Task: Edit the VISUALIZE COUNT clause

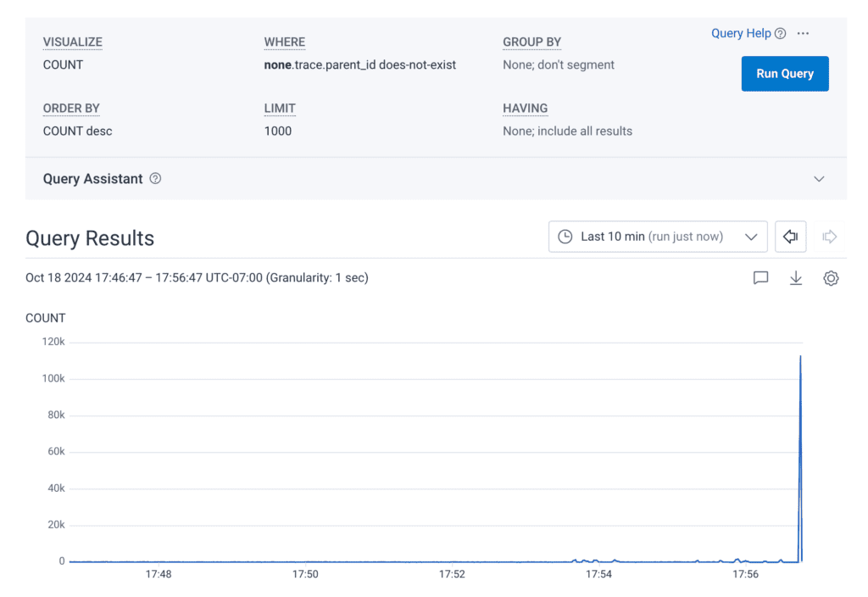Action: (64, 64)
